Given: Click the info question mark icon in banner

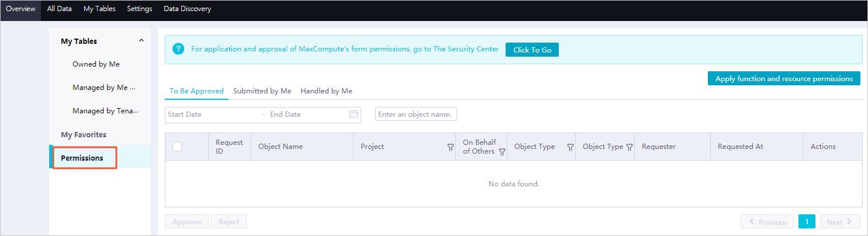Looking at the screenshot, I should point(178,50).
